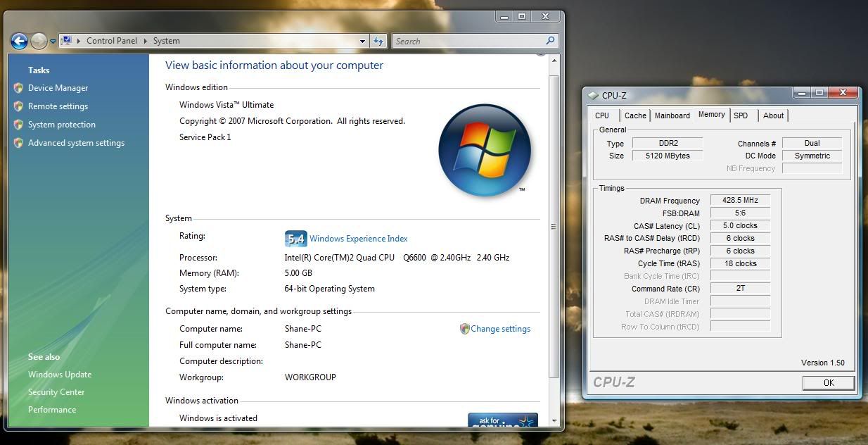Open the recent pages dropdown arrow
868x445 pixels.
53,42
